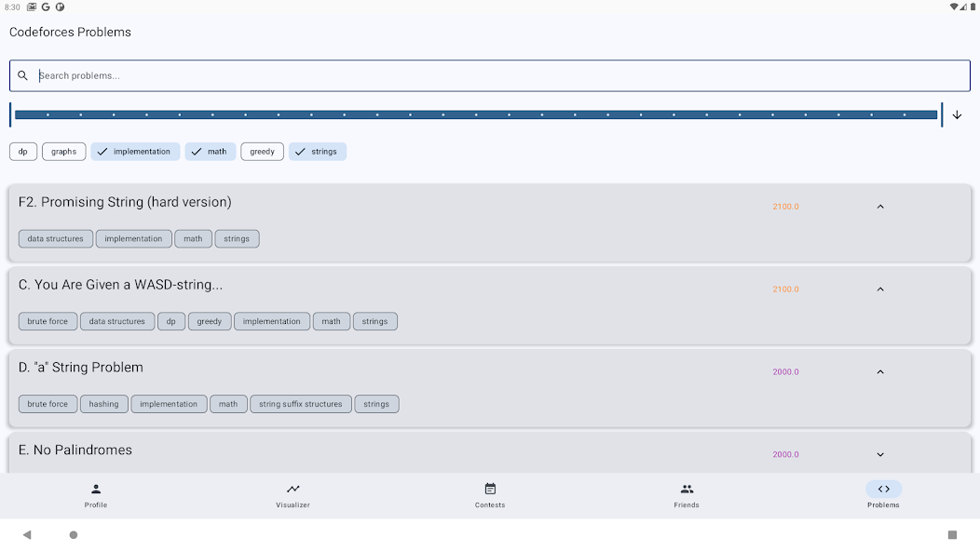Click 2100.0 rating of WASD-string problem
The height and width of the screenshot is (551, 980).
[785, 289]
